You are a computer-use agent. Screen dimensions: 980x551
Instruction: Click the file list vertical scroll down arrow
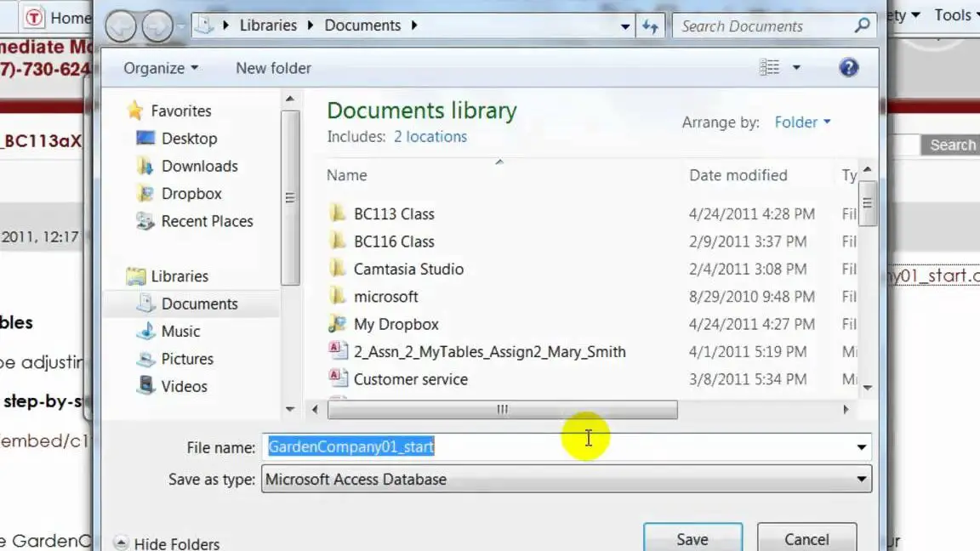coord(867,388)
